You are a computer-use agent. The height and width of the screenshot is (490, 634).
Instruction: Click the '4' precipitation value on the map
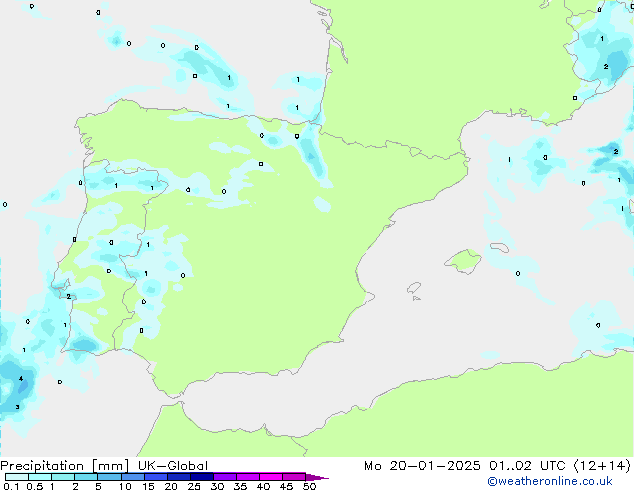point(21,379)
